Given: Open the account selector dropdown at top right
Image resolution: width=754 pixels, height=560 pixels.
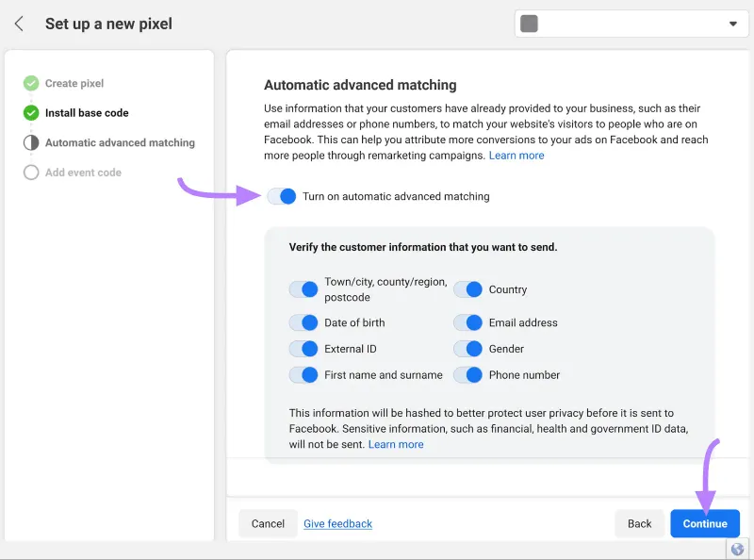Looking at the screenshot, I should pyautogui.click(x=733, y=23).
